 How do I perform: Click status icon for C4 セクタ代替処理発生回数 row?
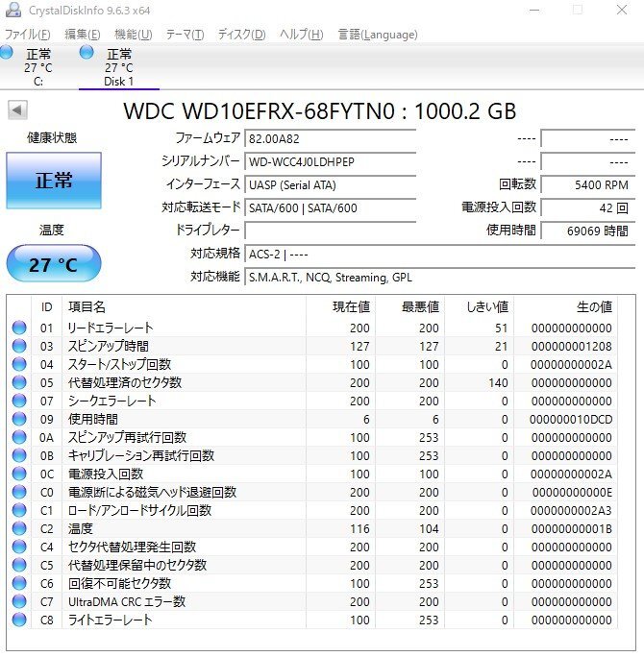pyautogui.click(x=19, y=547)
